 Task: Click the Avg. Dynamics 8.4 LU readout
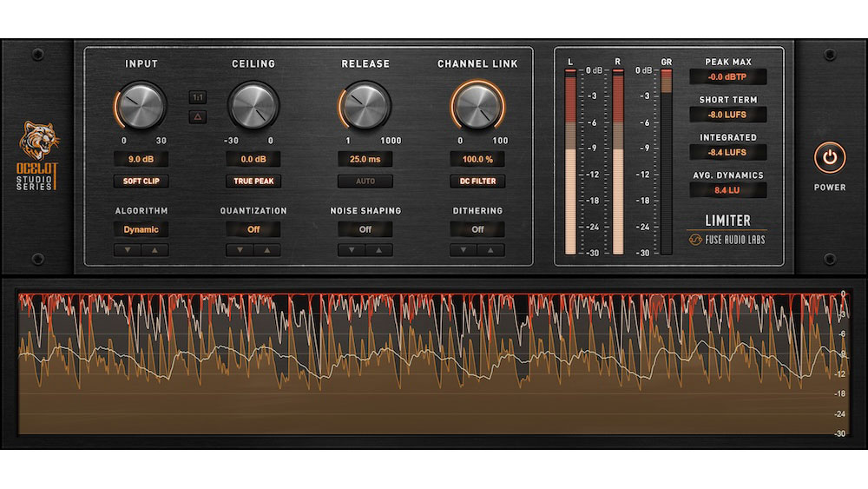pyautogui.click(x=727, y=190)
